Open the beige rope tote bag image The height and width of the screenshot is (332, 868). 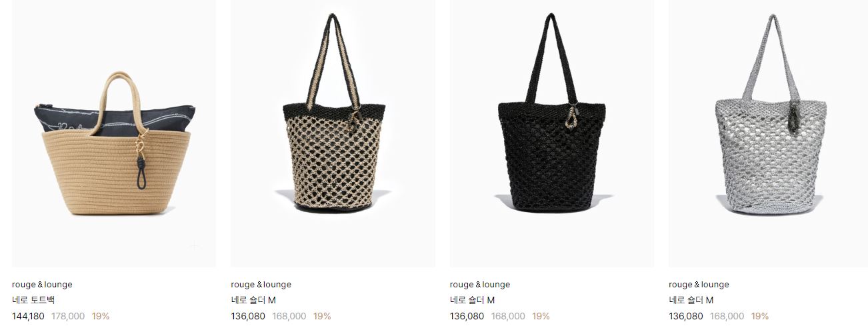point(114,133)
